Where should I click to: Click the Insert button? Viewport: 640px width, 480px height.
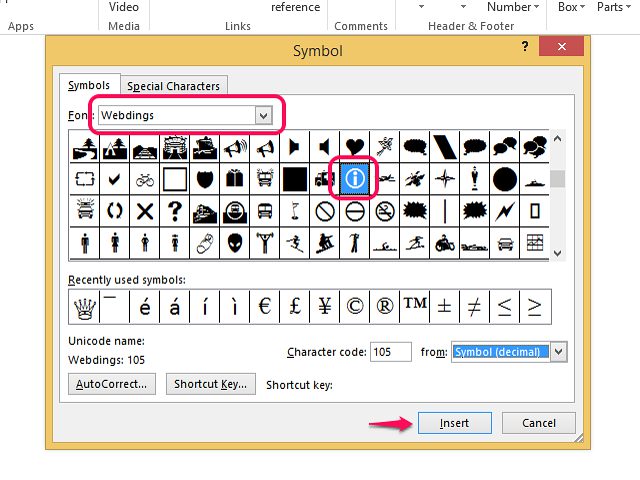(x=454, y=423)
